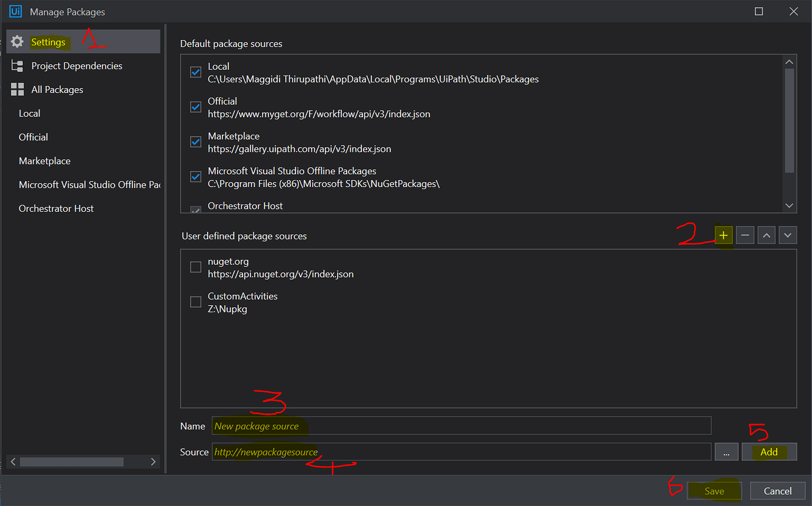Select Orchestrator Host feed in the sidebar
This screenshot has height=506, width=812.
tap(56, 208)
